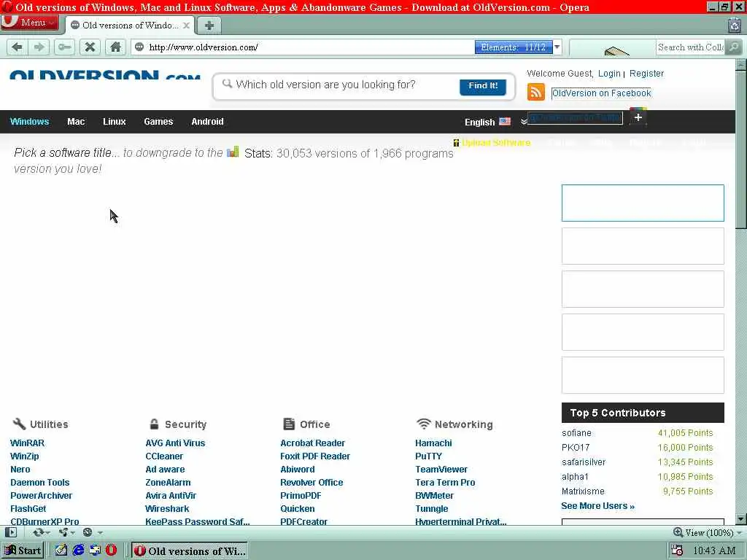Select the Windows navigation tab
This screenshot has height=560, width=747.
(29, 122)
